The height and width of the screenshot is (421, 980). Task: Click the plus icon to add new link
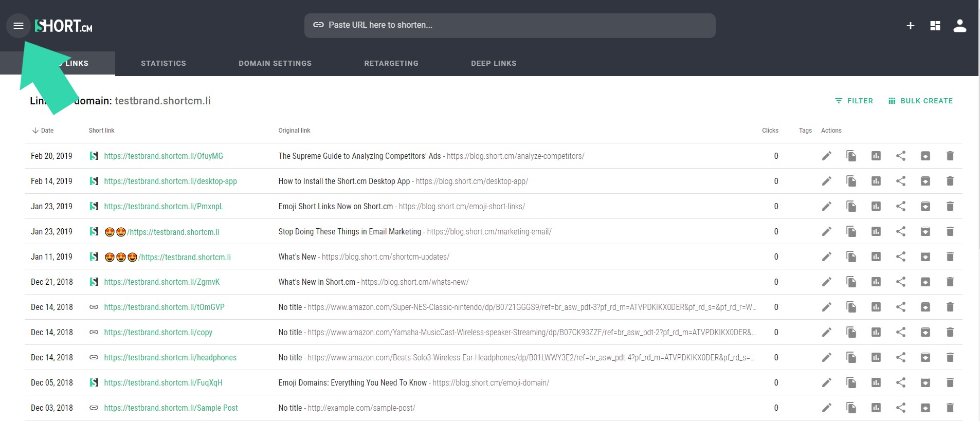[910, 26]
